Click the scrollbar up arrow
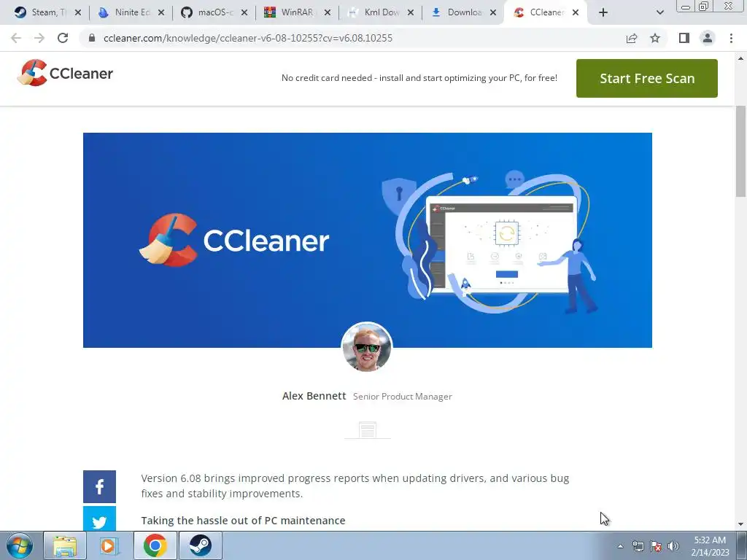The width and height of the screenshot is (747, 560). click(740, 58)
